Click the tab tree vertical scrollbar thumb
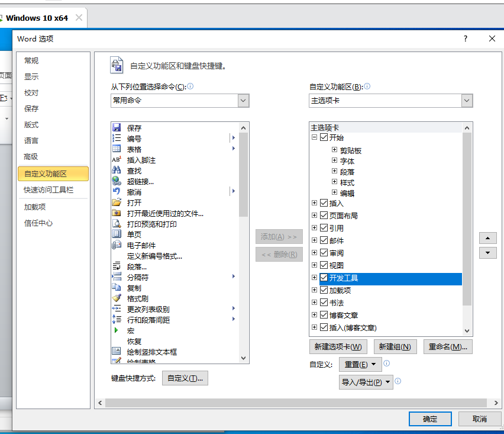 coord(467,219)
